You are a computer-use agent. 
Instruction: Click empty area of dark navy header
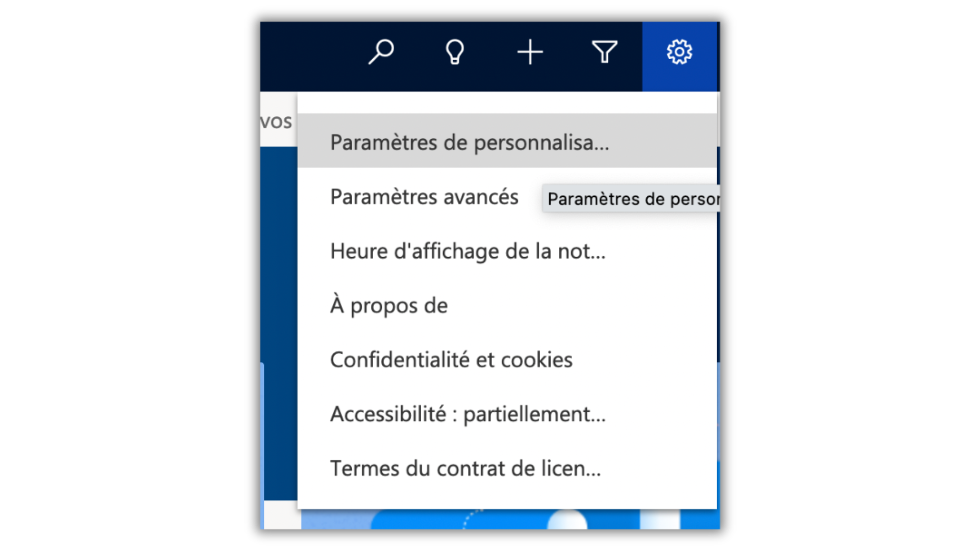pos(311,56)
